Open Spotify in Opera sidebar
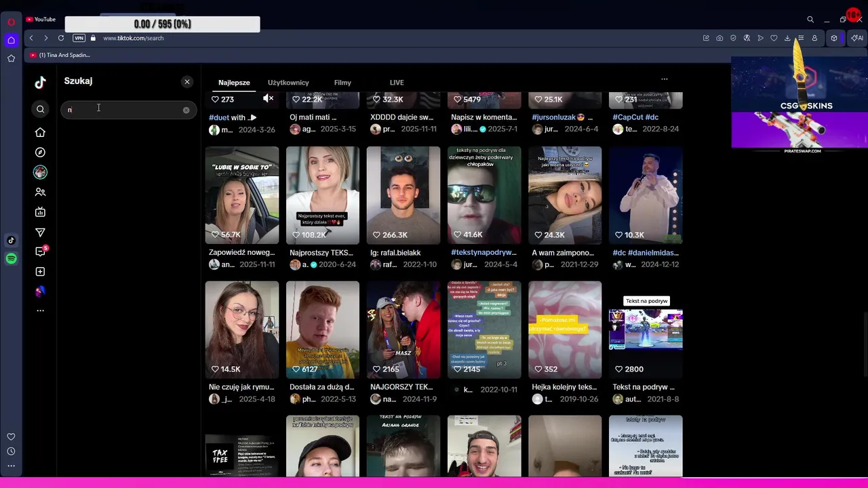The height and width of the screenshot is (488, 868). click(x=11, y=259)
